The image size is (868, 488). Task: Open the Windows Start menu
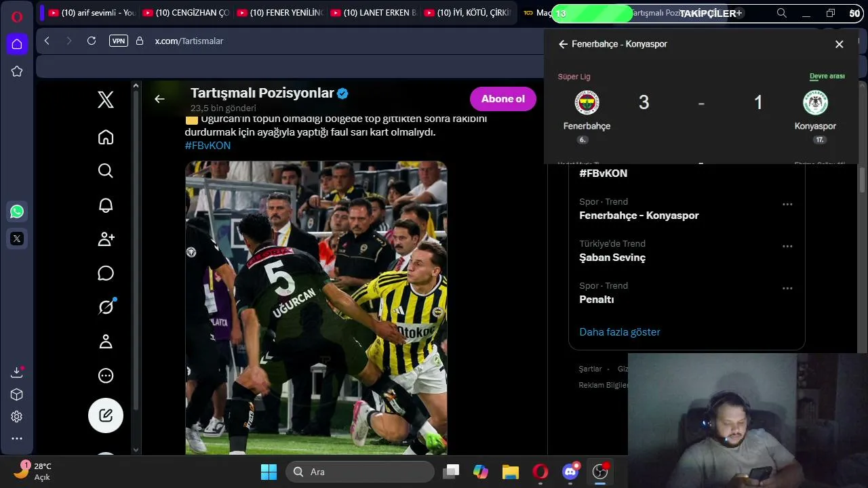click(269, 472)
